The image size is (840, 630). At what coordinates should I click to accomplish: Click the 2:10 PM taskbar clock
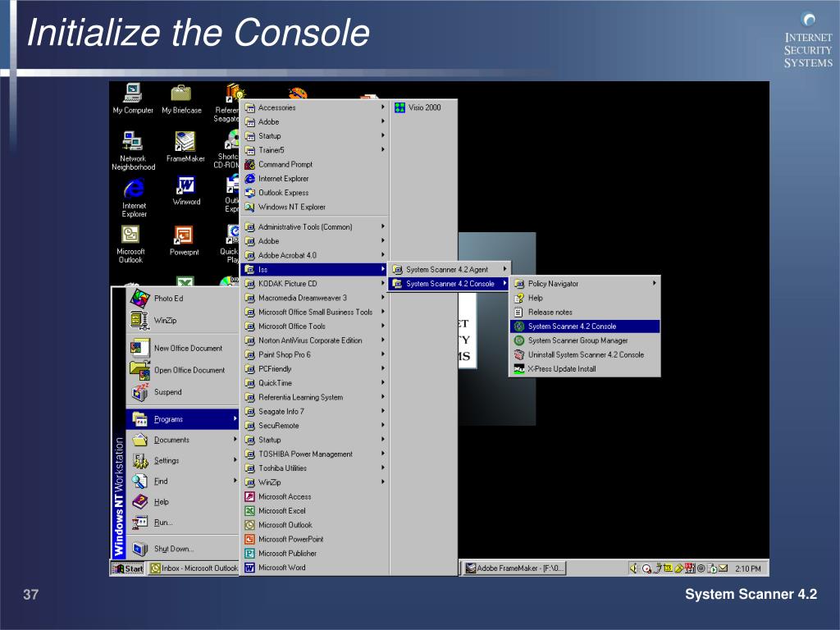click(x=748, y=569)
